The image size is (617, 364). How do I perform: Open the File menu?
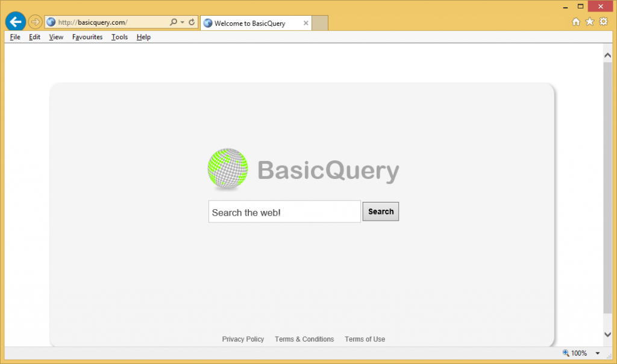15,37
